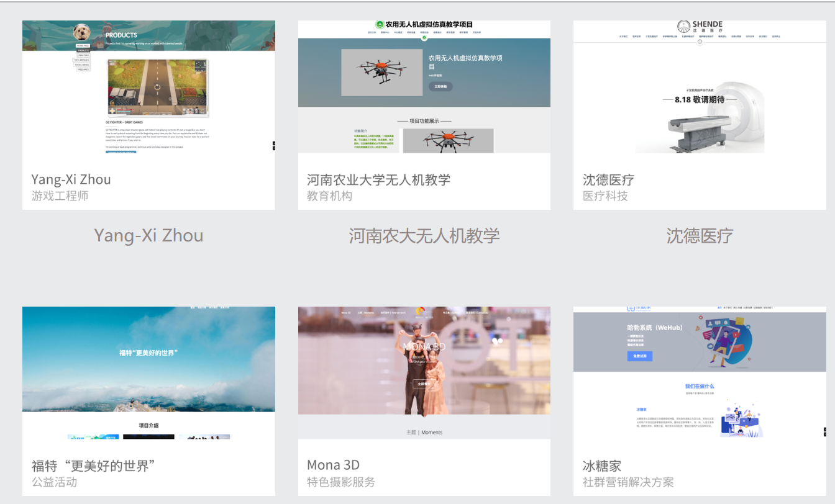The height and width of the screenshot is (504, 835).
Task: Open the FREELANCE sidebar entry
Action: coord(83,70)
